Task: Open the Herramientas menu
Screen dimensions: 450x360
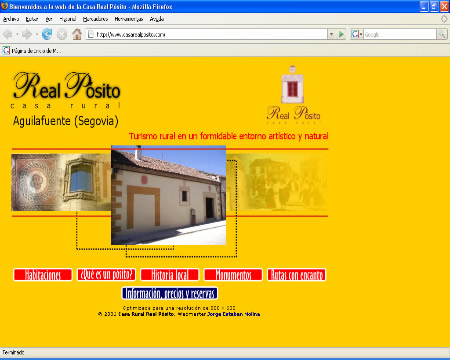Action: 129,19
